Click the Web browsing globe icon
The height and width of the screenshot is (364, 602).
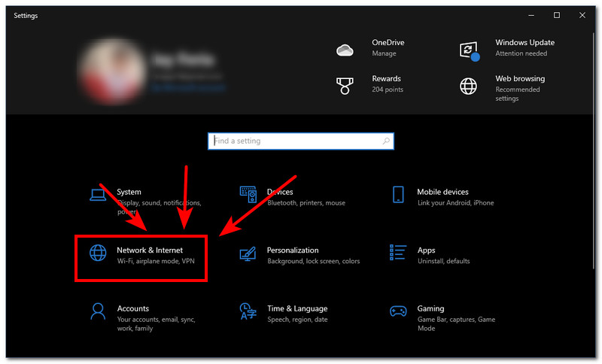pos(468,85)
